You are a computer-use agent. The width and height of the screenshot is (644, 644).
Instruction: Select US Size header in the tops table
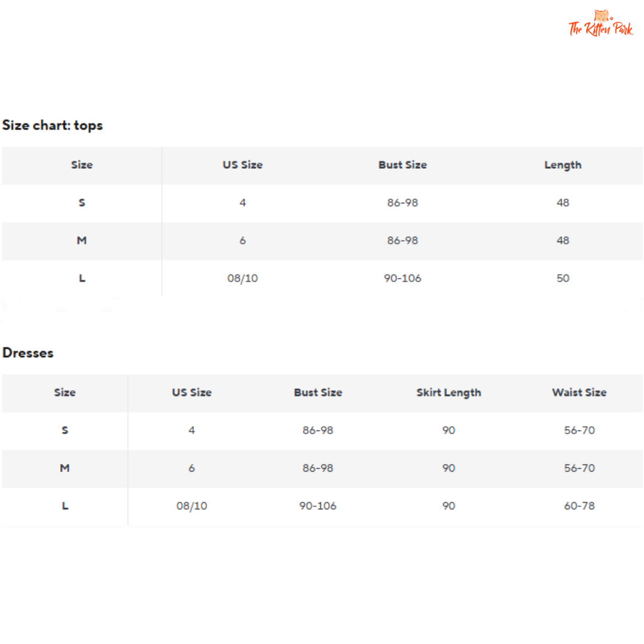tap(243, 165)
